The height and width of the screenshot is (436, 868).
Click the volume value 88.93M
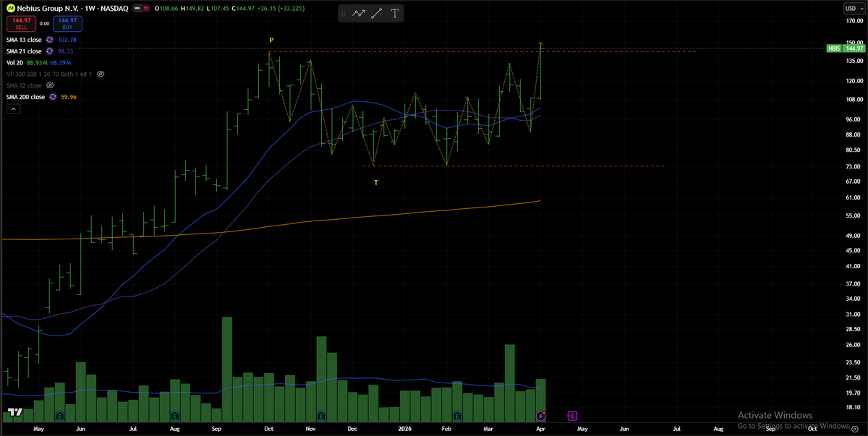[x=37, y=63]
